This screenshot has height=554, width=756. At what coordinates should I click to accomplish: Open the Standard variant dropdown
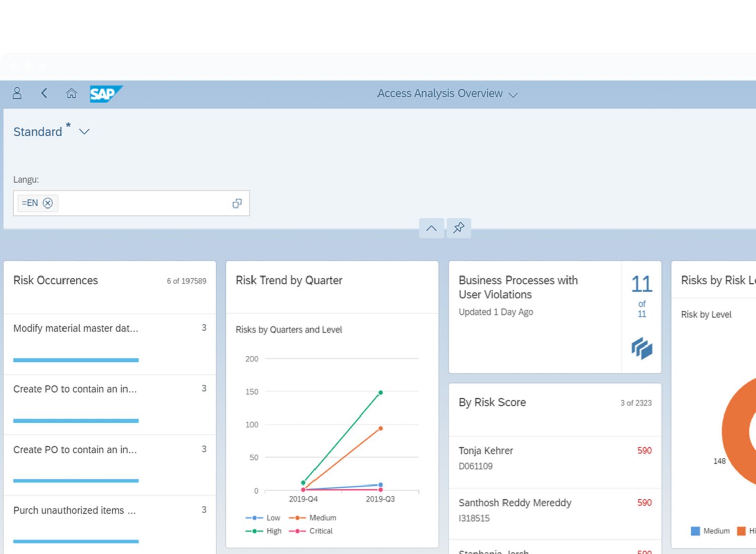coord(84,132)
